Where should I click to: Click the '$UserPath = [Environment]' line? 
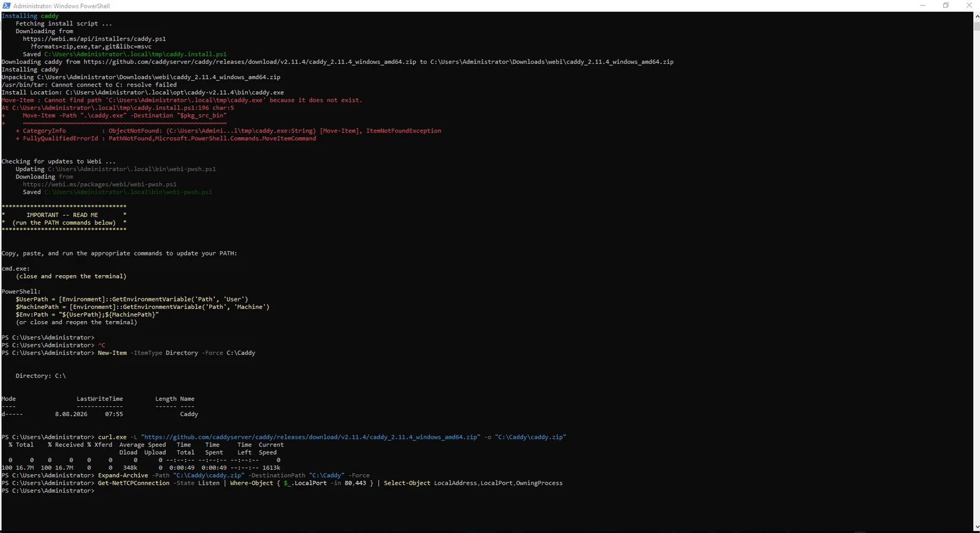point(132,300)
